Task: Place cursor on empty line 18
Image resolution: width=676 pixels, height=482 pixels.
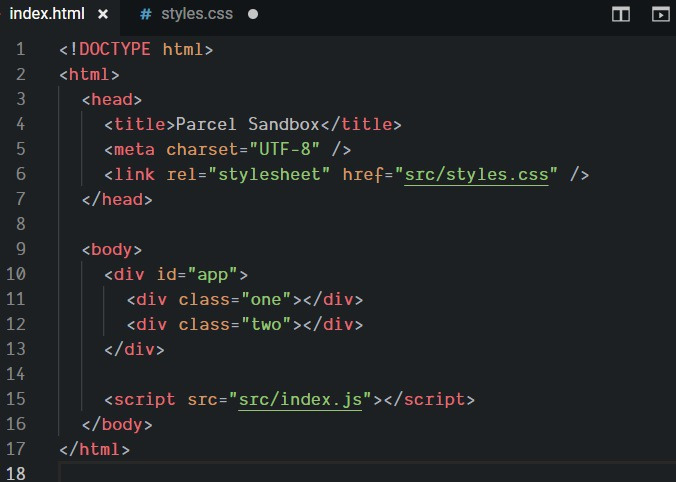Action: click(x=366, y=473)
